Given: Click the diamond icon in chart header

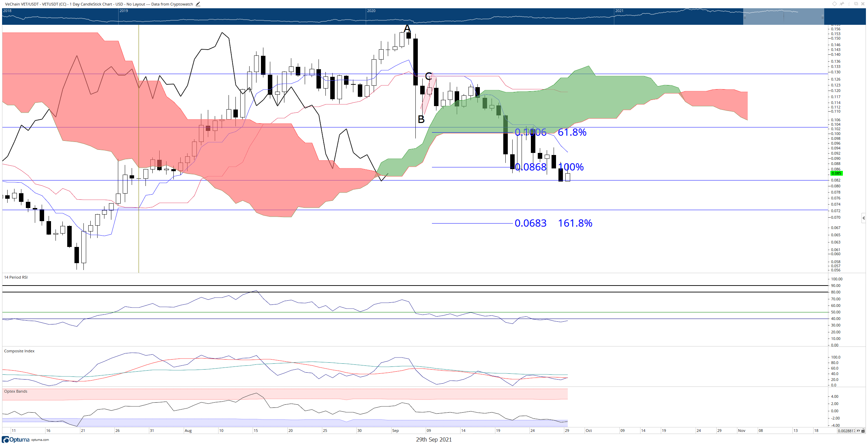Looking at the screenshot, I should click(x=835, y=4).
